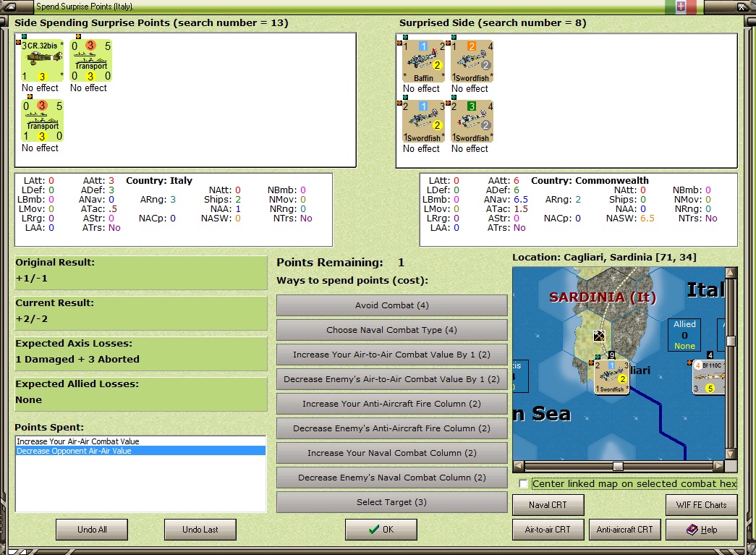
Task: Click Select Target (3) button
Action: [x=391, y=502]
